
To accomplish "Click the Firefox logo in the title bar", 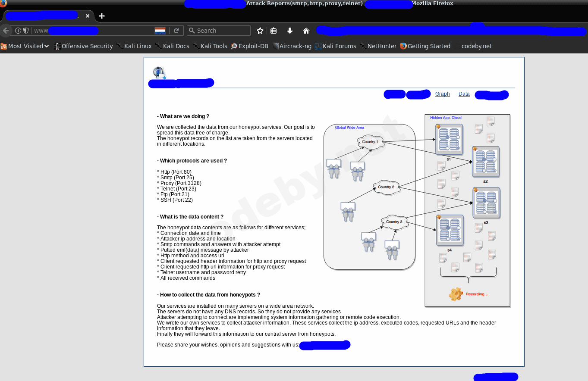I will 3,3.
